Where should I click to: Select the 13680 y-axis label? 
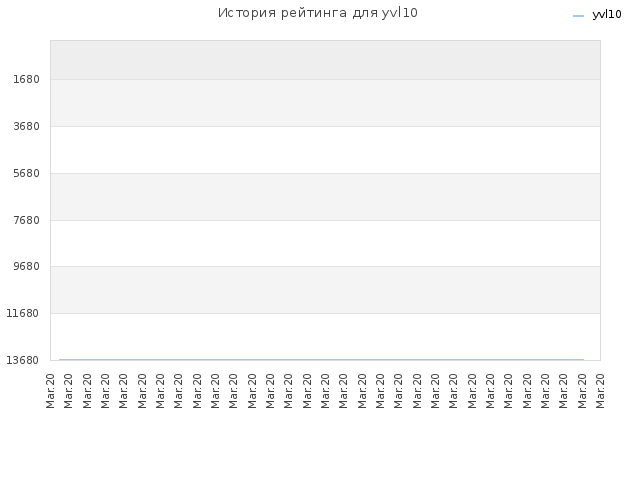coord(22,360)
